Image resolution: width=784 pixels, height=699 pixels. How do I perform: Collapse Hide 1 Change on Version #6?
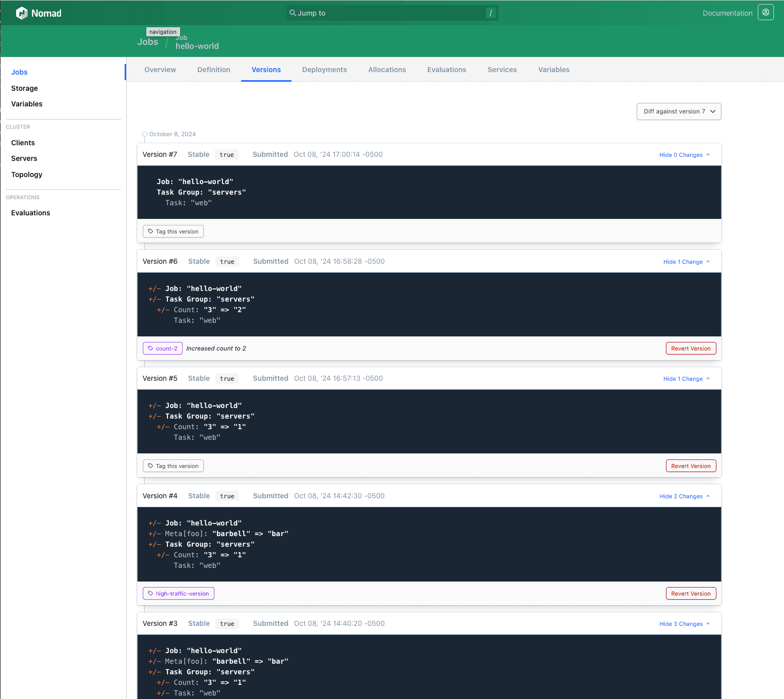coord(687,262)
